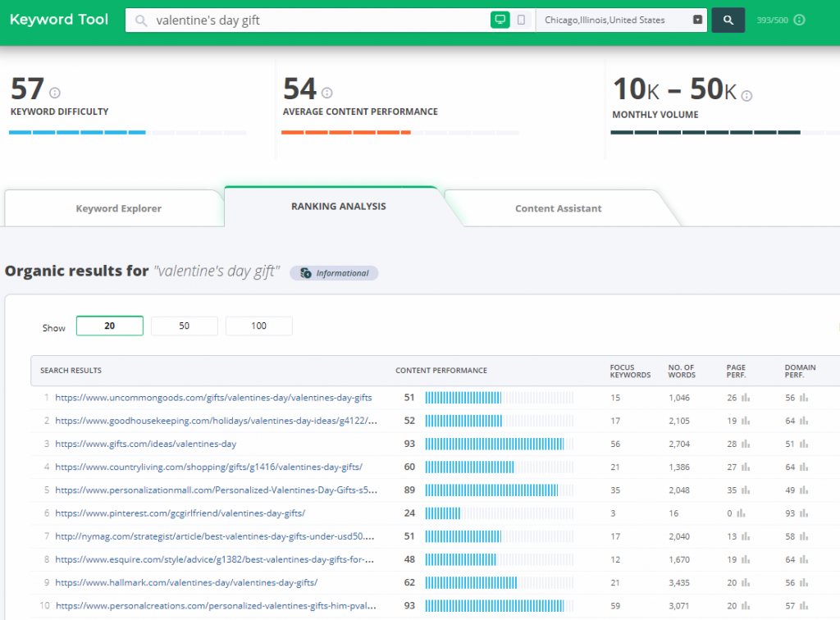The image size is (840, 620).
Task: Switch to the Content Assistant tab
Action: click(x=558, y=208)
